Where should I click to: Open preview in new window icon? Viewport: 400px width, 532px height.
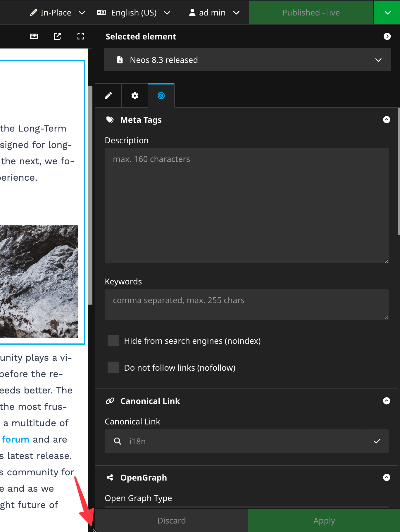[57, 36]
